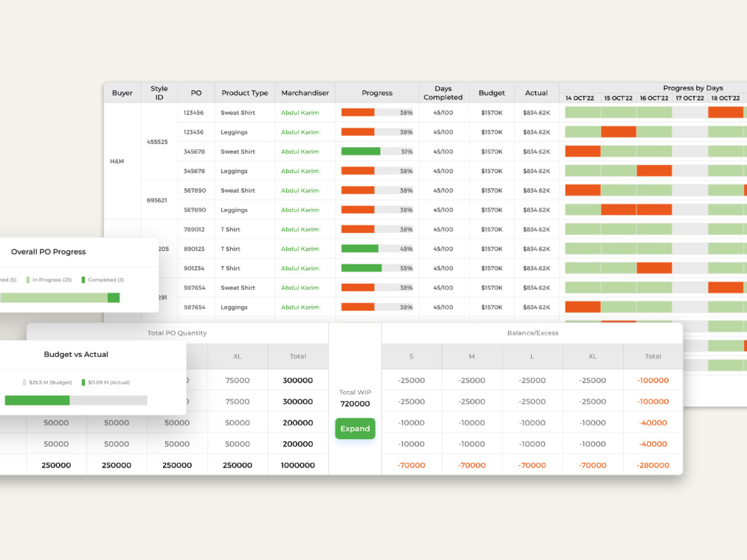Screen dimensions: 747x560
Task: Click the Completed (3) legend item
Action: coord(102,279)
